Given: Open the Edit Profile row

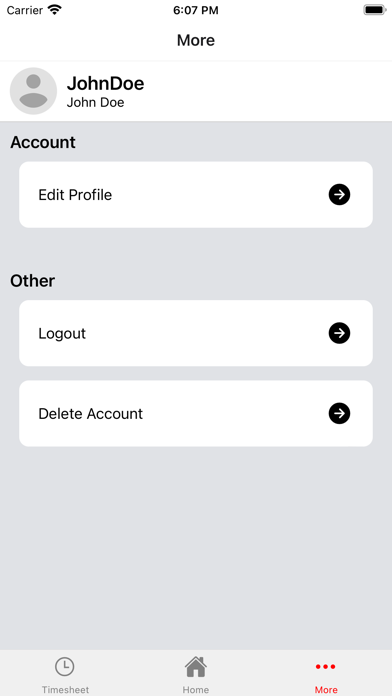Looking at the screenshot, I should tap(196, 195).
